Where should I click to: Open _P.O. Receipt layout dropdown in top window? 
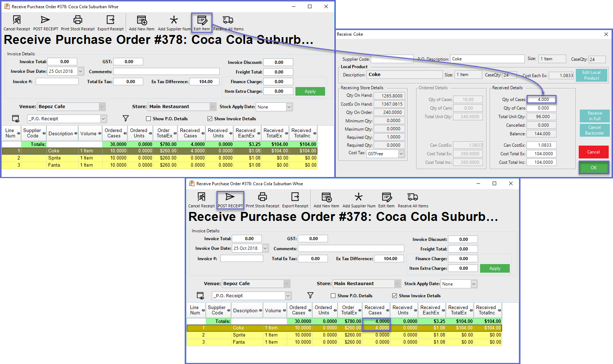click(x=103, y=119)
